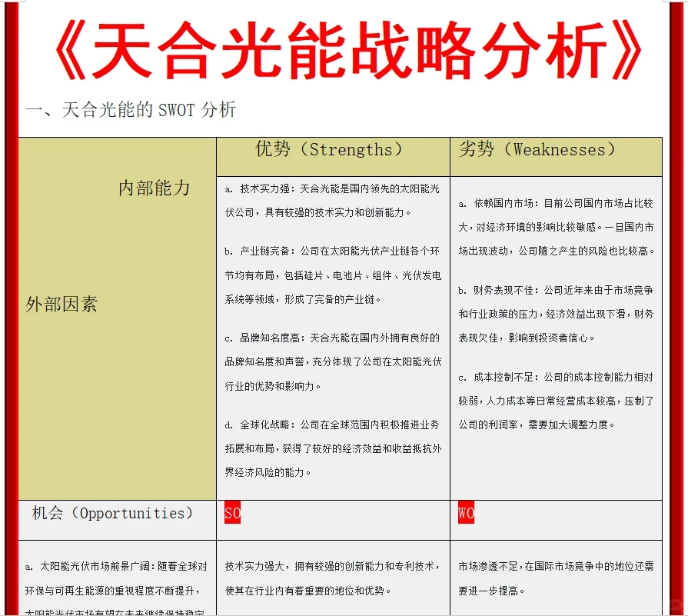Click the red SO label
This screenshot has width=688, height=616.
233,512
